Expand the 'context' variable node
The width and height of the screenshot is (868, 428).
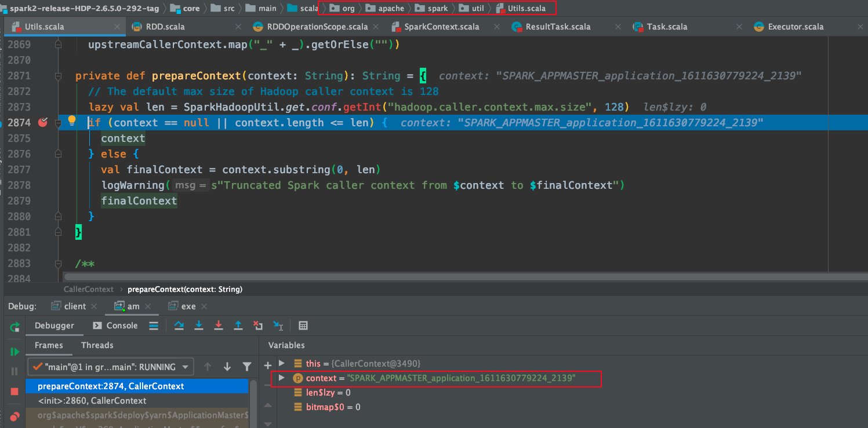tap(282, 378)
